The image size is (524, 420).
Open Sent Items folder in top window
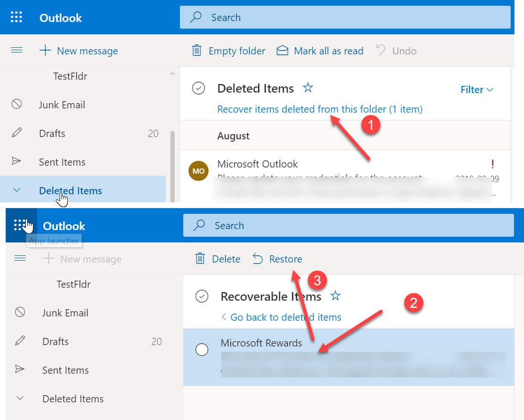tap(62, 162)
